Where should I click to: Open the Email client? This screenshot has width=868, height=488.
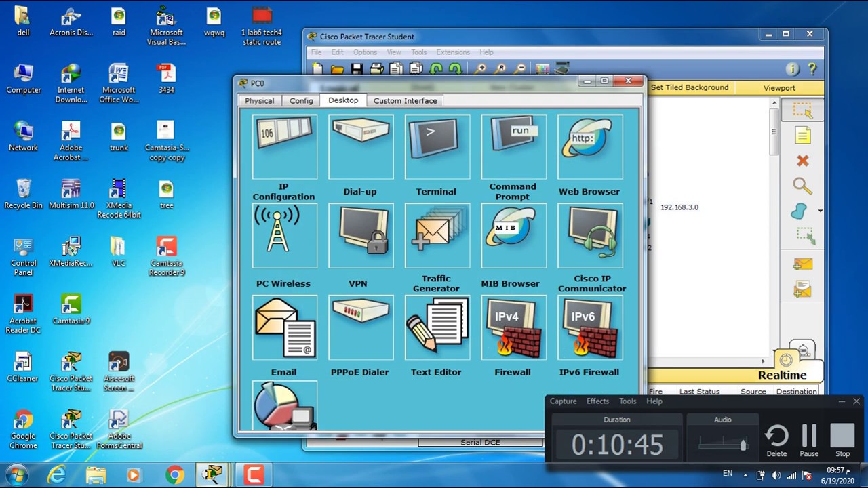coord(284,327)
